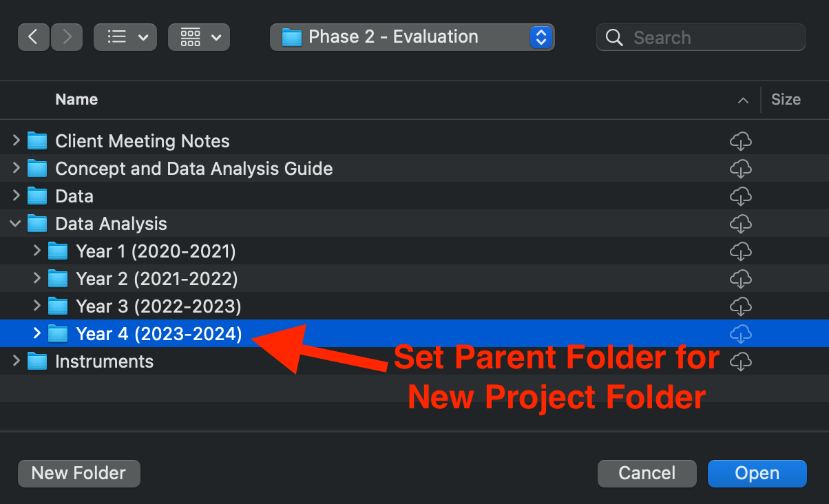Expand the Year 3 (2022-2023) folder

point(36,306)
